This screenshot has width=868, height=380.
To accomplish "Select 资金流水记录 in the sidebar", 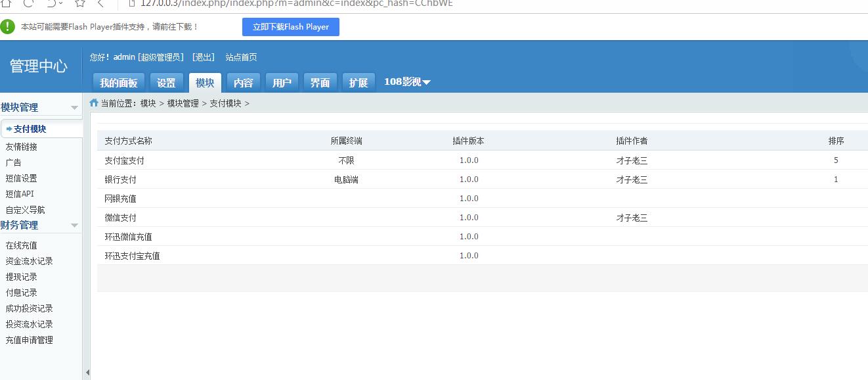I will click(x=30, y=261).
